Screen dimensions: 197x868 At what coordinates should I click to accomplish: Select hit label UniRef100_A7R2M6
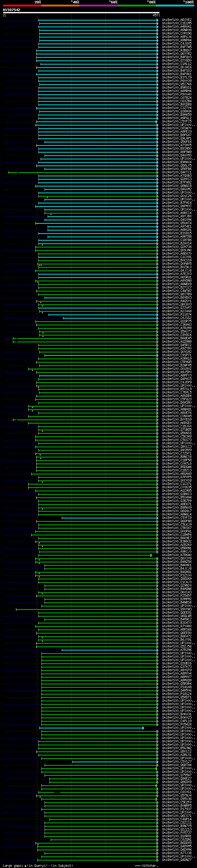[177, 650]
